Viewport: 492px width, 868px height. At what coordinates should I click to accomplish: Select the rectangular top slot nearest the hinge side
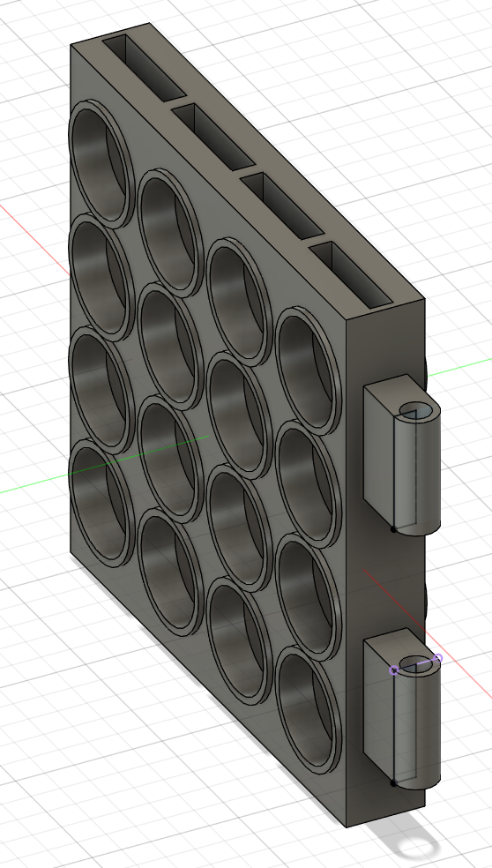[350, 274]
